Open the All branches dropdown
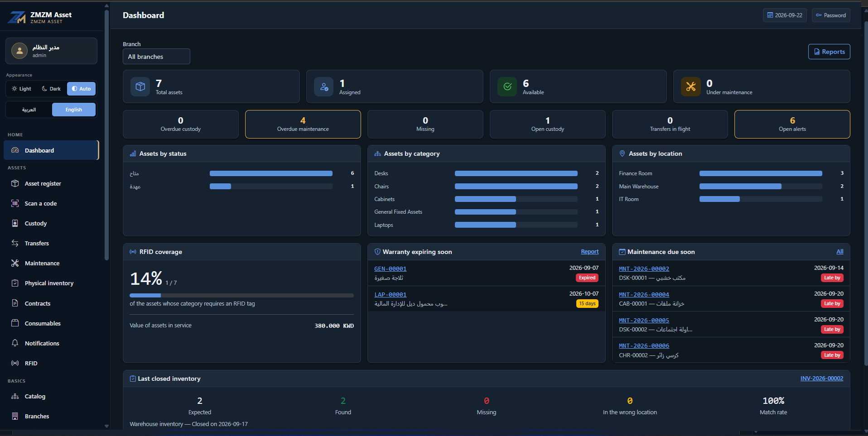The width and height of the screenshot is (868, 436). click(156, 57)
